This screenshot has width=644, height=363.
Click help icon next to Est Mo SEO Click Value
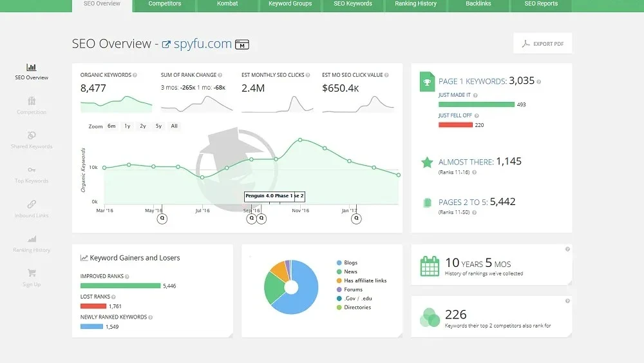coord(386,75)
